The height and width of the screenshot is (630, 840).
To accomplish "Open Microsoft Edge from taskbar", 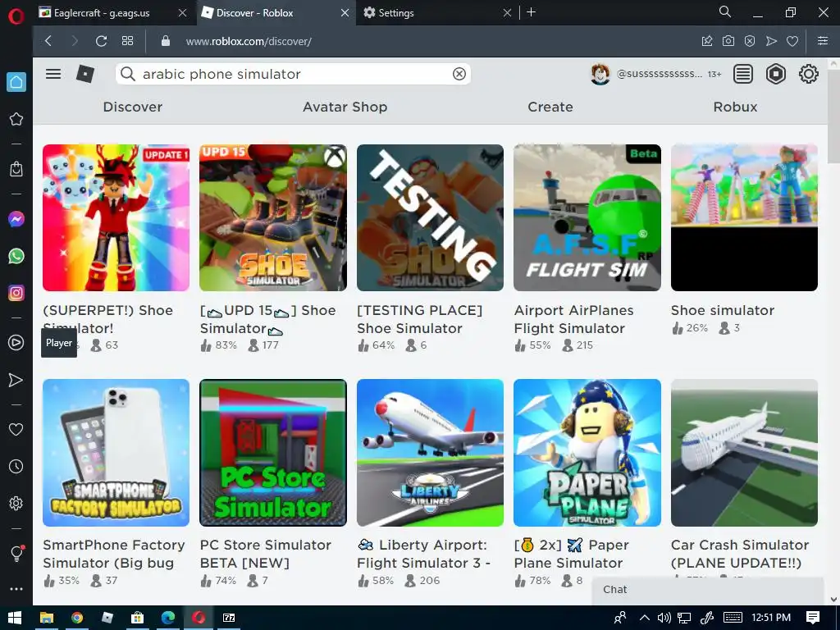I will click(168, 618).
